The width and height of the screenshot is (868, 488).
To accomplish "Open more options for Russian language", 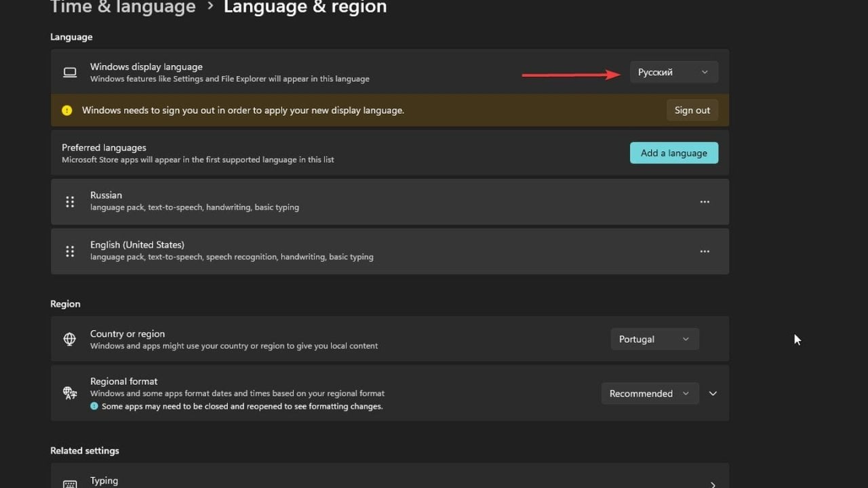I will point(705,202).
